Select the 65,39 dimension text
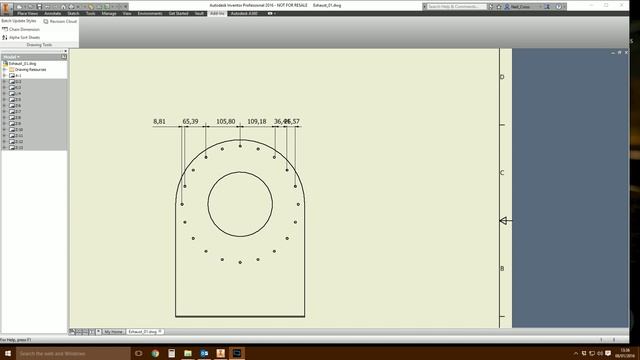The height and width of the screenshot is (360, 640). pos(190,121)
